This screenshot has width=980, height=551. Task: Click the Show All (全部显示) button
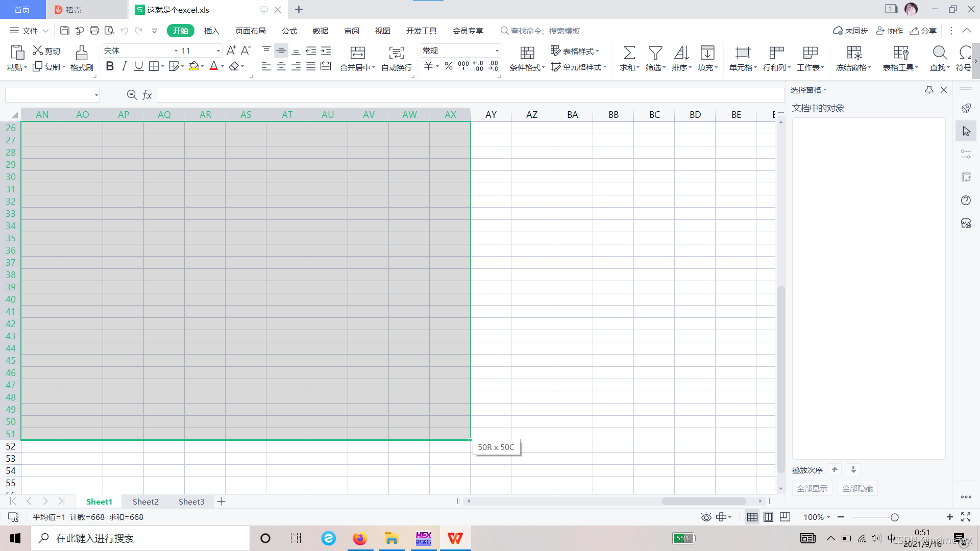pos(812,488)
